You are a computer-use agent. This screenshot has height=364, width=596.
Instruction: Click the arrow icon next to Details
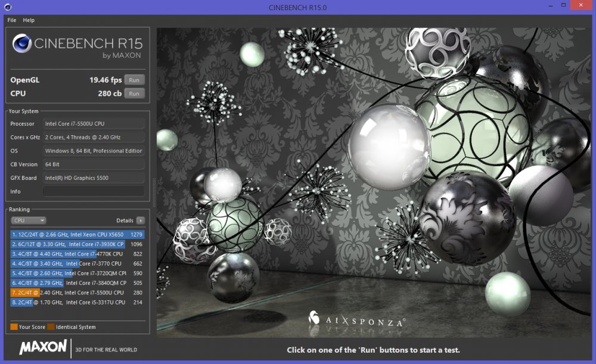pyautogui.click(x=141, y=220)
